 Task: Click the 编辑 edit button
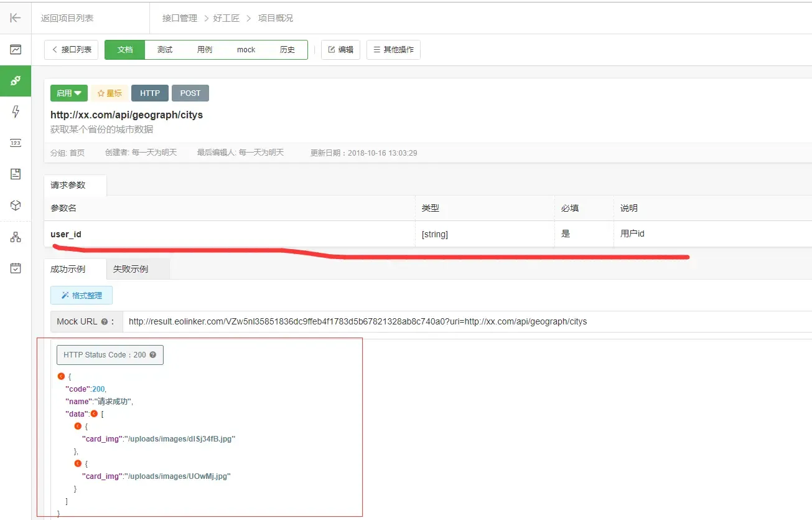tap(340, 49)
